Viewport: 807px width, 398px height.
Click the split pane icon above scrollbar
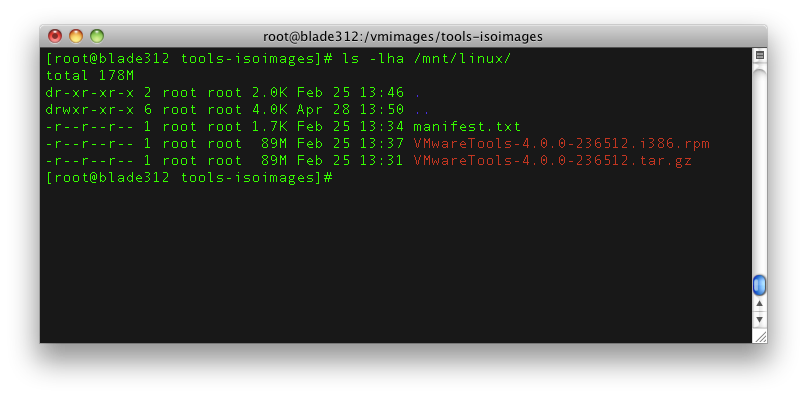(759, 55)
